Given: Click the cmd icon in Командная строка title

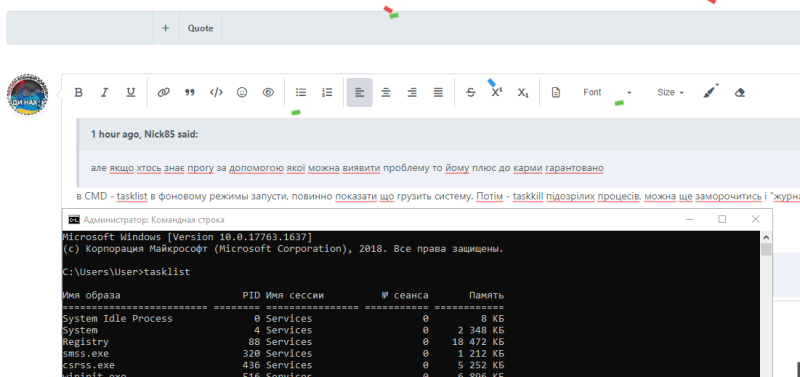Looking at the screenshot, I should (x=74, y=219).
